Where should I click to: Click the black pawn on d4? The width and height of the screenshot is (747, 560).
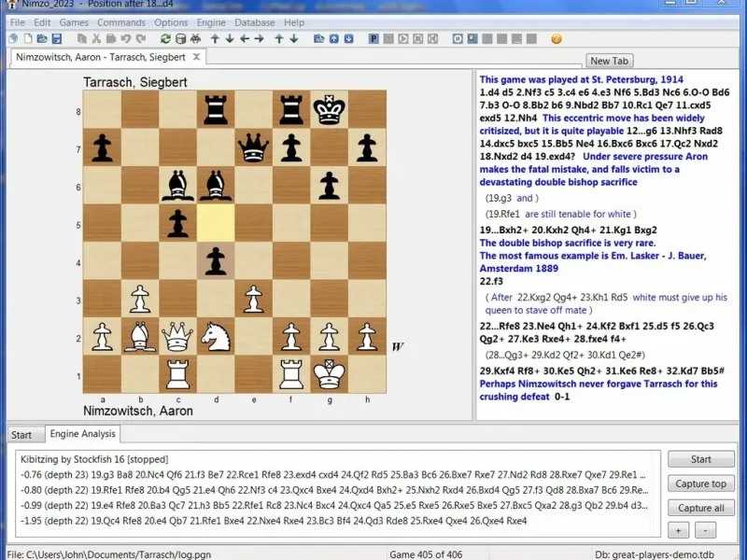point(216,261)
